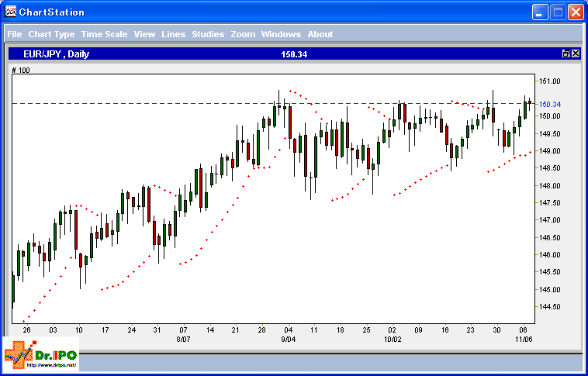588x376 pixels.
Task: Click the 9/04 date label on time axis
Action: pos(287,339)
